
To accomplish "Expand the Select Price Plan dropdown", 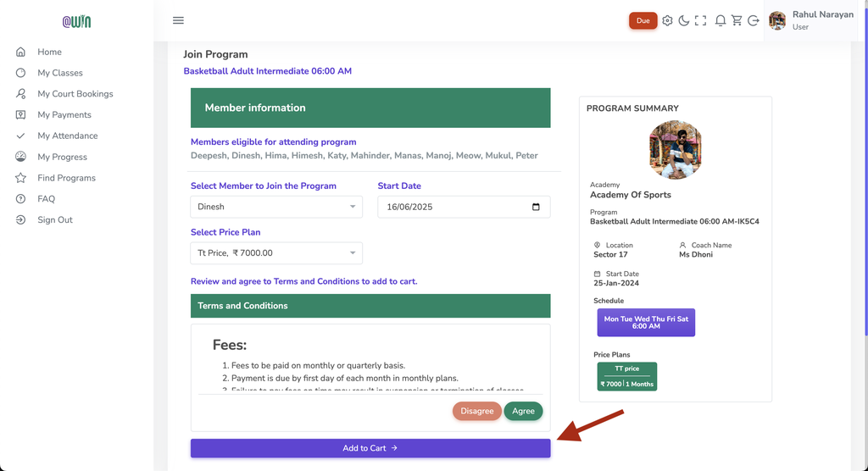I will pyautogui.click(x=276, y=253).
